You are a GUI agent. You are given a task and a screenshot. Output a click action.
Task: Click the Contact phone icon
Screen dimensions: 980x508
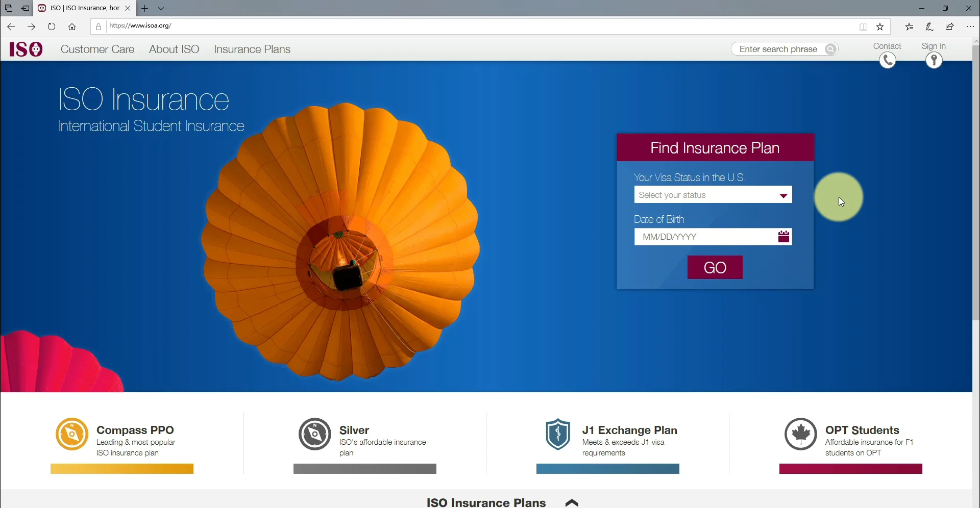(888, 60)
